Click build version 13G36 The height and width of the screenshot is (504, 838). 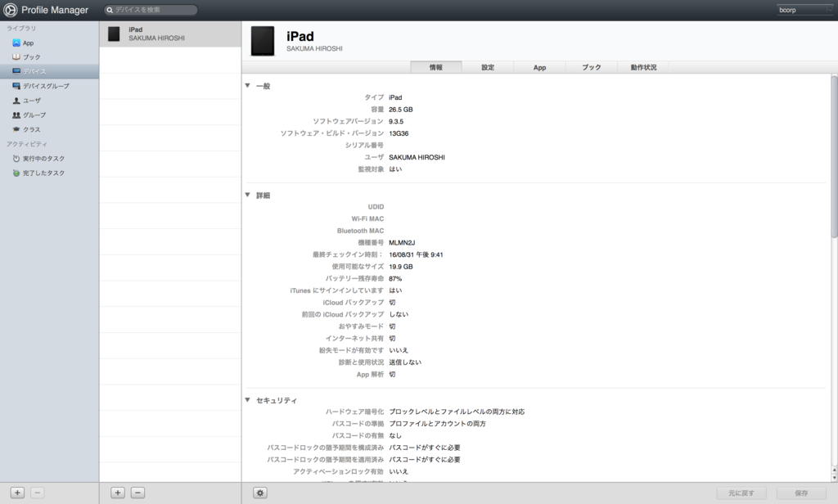pyautogui.click(x=399, y=133)
